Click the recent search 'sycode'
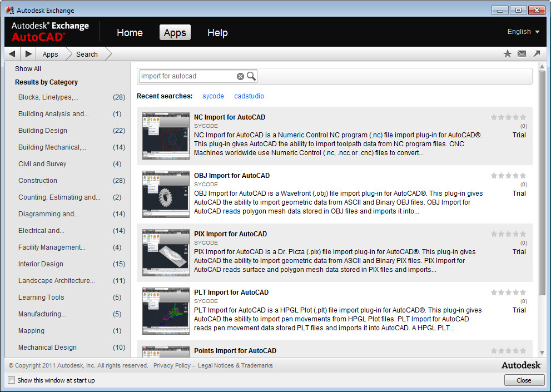 point(213,96)
